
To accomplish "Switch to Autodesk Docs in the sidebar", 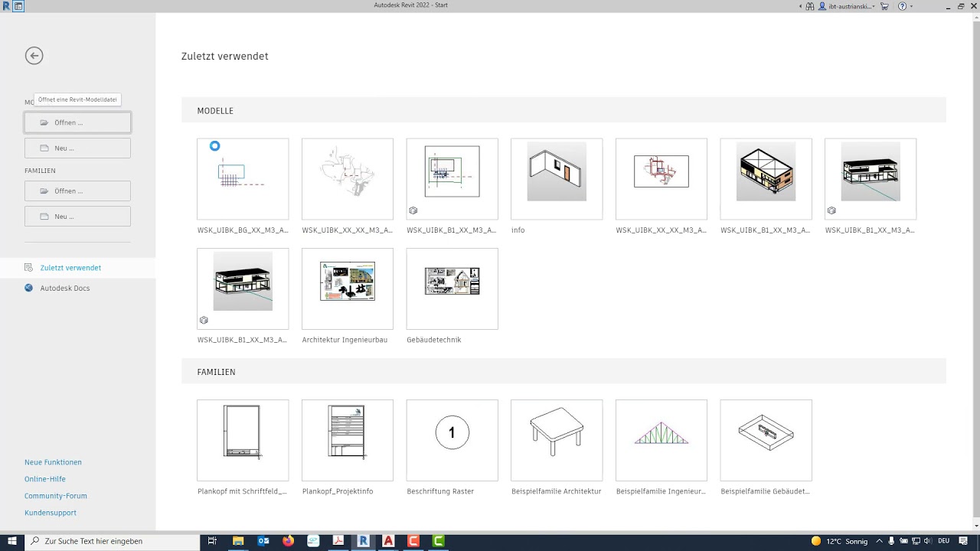I will click(65, 288).
